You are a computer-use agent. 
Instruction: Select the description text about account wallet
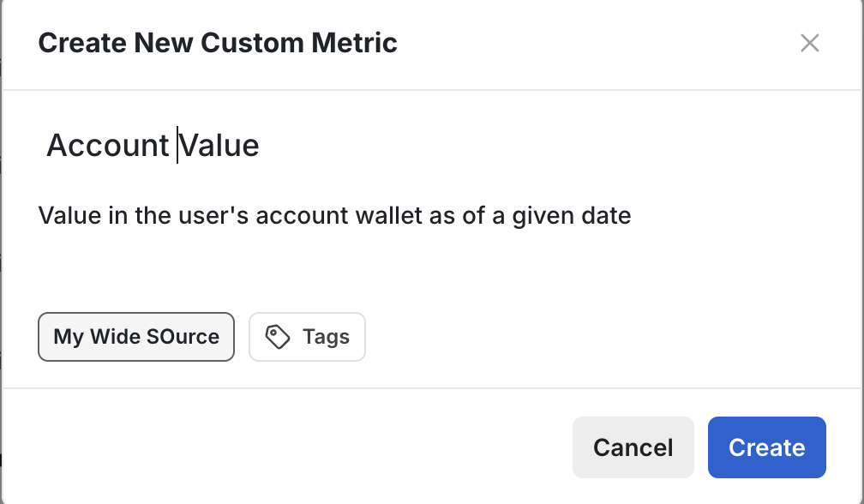333,215
